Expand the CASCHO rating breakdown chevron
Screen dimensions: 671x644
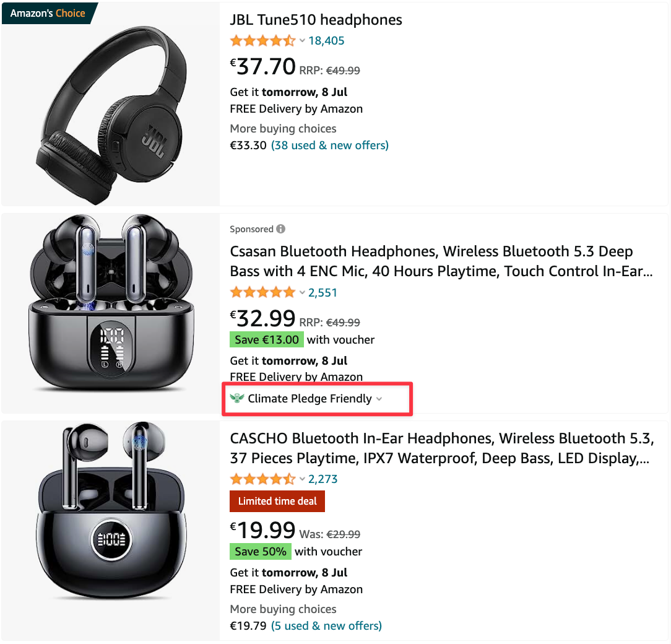point(302,479)
